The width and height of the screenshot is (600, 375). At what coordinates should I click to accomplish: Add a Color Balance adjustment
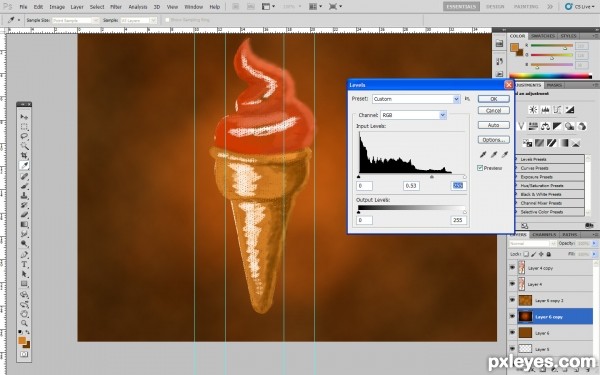point(545,126)
